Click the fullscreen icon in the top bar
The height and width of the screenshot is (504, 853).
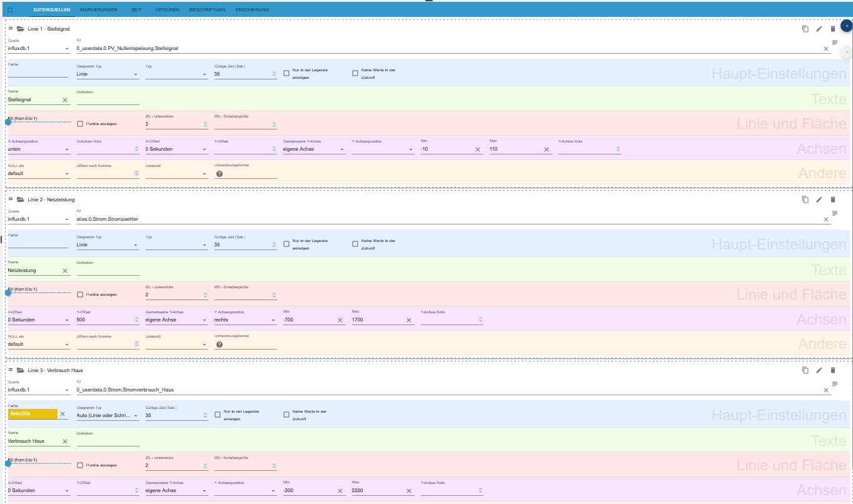[9, 10]
